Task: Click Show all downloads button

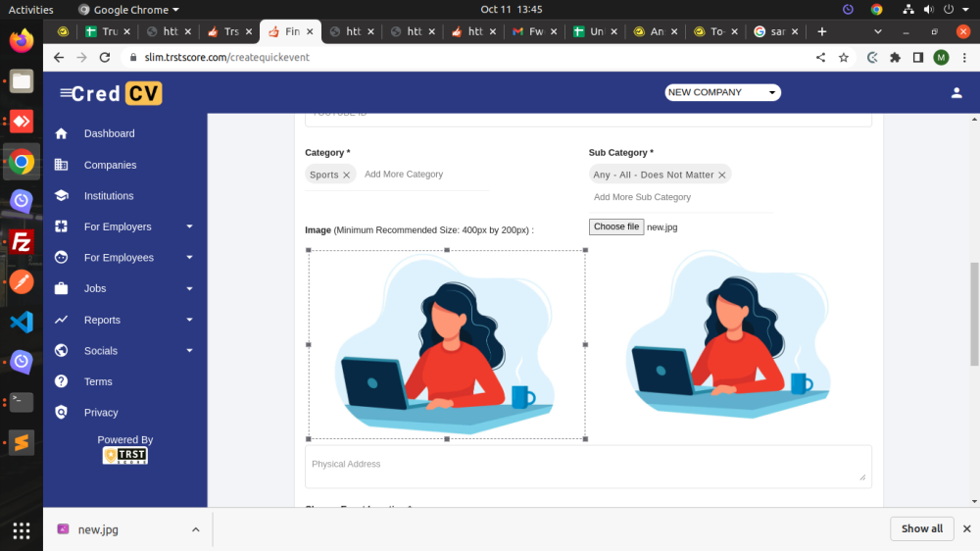Action: coord(922,529)
